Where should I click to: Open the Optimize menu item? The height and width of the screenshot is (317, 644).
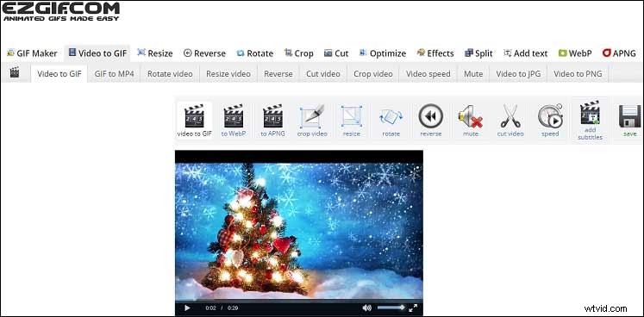click(383, 53)
